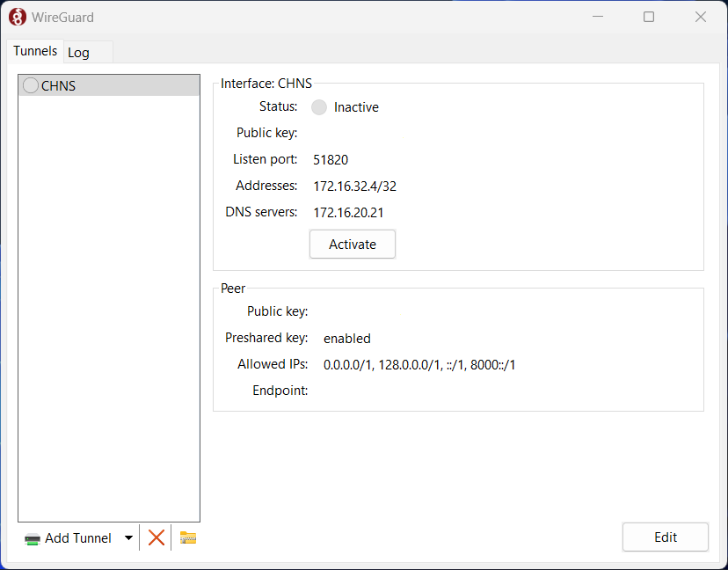The width and height of the screenshot is (728, 570).
Task: Toggle the status circle beside CHNS
Action: pos(30,85)
